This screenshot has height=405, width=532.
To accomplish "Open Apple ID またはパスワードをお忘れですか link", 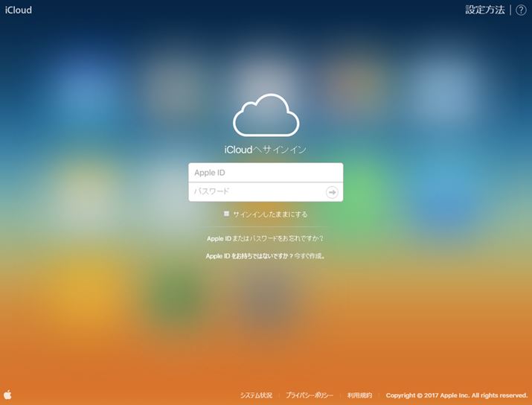I will click(265, 239).
